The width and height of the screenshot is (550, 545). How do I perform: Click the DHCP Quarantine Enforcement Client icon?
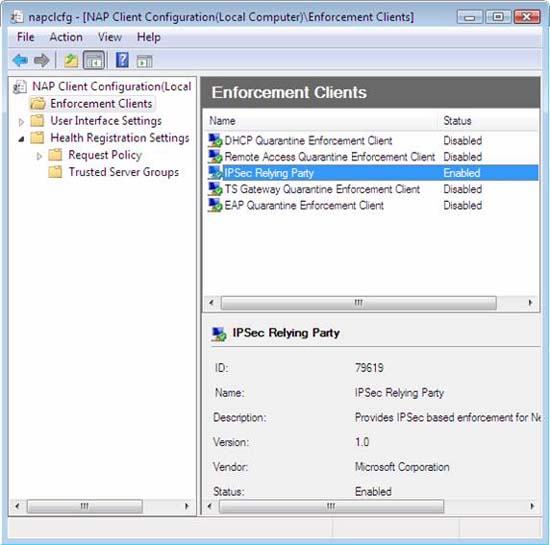(215, 140)
